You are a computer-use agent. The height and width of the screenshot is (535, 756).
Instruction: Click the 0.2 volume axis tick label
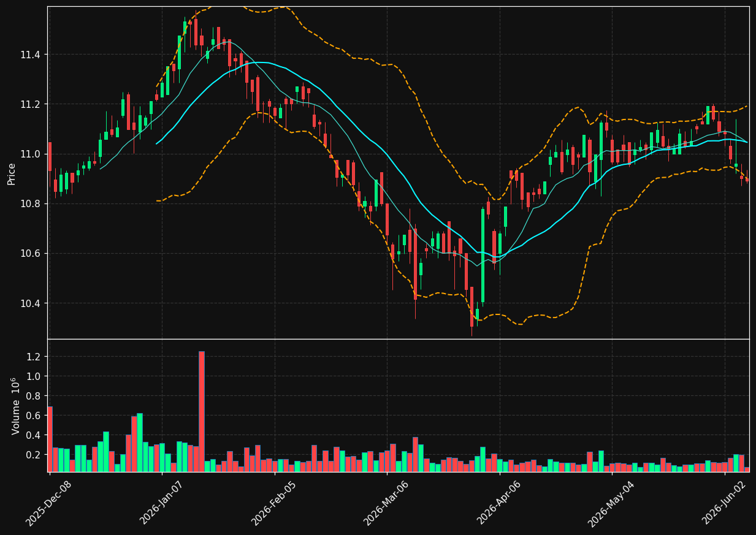[34, 455]
